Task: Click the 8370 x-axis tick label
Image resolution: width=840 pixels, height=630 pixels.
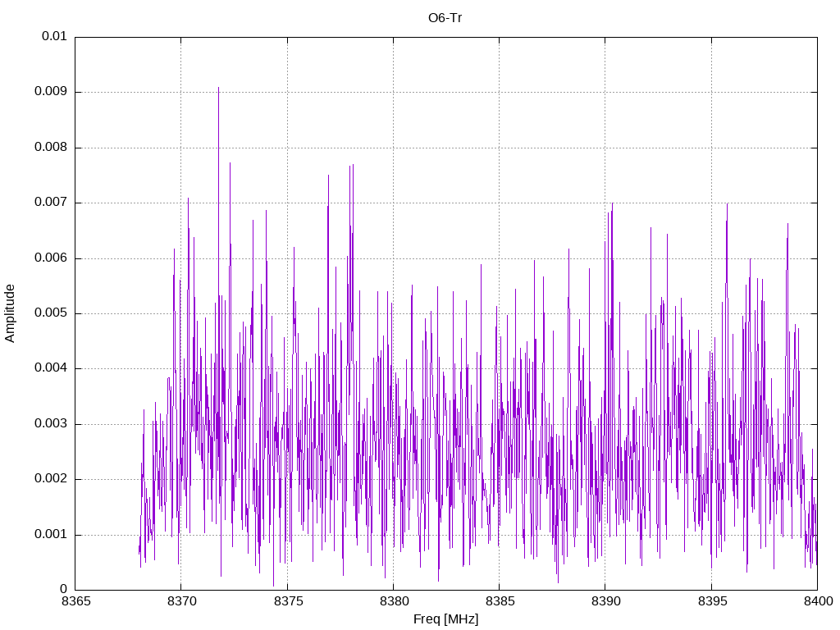Action: [x=182, y=601]
